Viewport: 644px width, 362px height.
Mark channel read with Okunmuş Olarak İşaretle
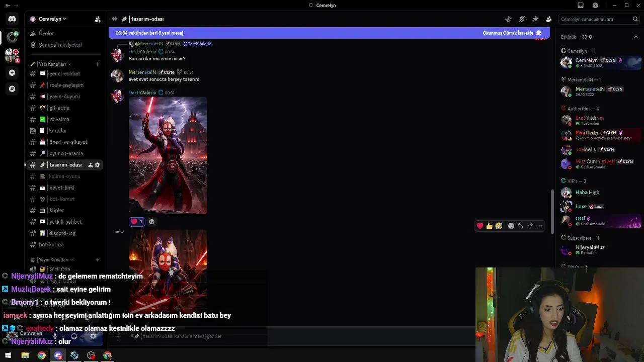(512, 33)
